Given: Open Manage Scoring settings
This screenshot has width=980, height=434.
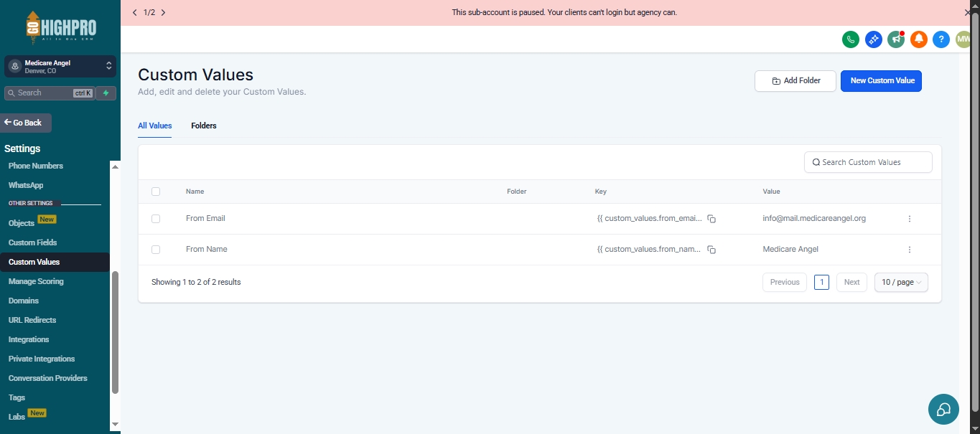Looking at the screenshot, I should coord(36,281).
